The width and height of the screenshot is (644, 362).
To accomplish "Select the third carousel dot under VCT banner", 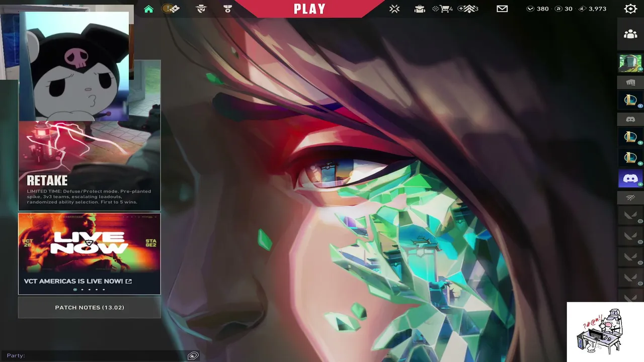I will click(90, 290).
